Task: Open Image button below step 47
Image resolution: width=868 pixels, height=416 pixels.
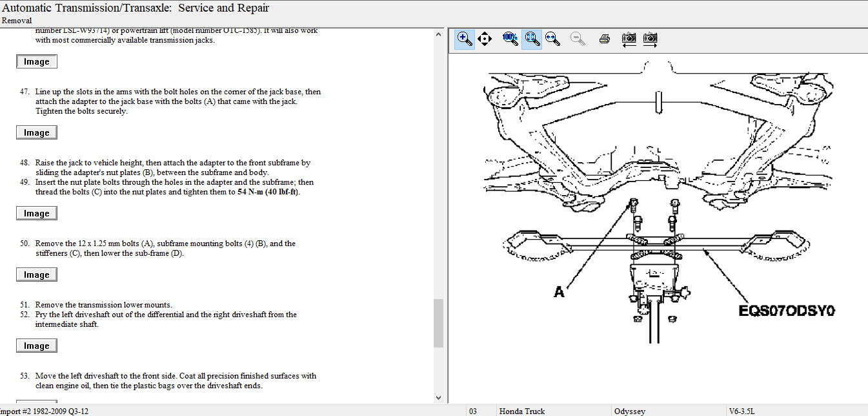Action: click(x=37, y=132)
